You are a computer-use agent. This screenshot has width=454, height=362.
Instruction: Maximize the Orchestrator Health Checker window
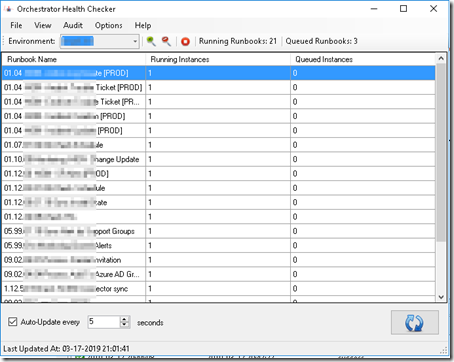403,9
